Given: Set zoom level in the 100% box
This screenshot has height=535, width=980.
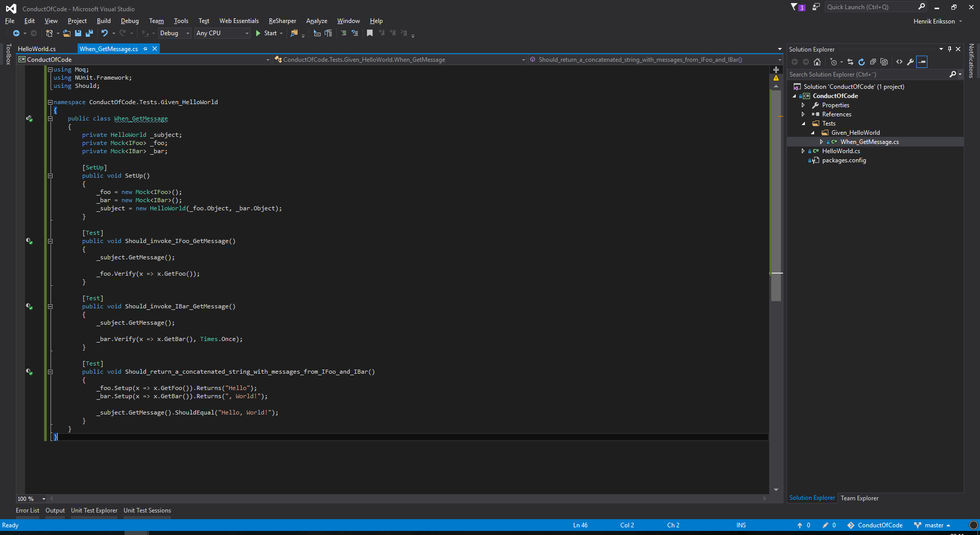Looking at the screenshot, I should 28,499.
